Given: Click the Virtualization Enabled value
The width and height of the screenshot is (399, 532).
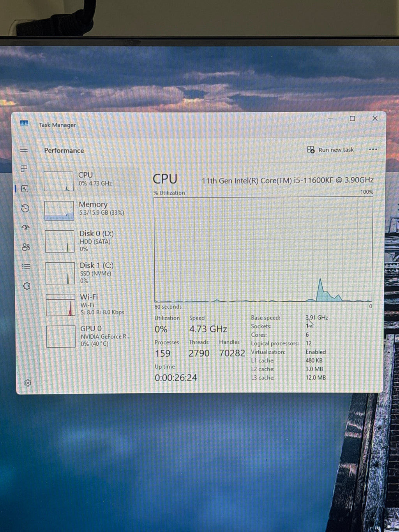Looking at the screenshot, I should pyautogui.click(x=316, y=352).
